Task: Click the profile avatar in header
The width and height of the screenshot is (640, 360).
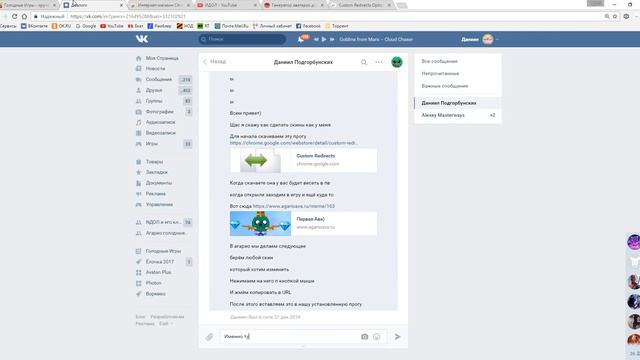Action: pos(488,39)
